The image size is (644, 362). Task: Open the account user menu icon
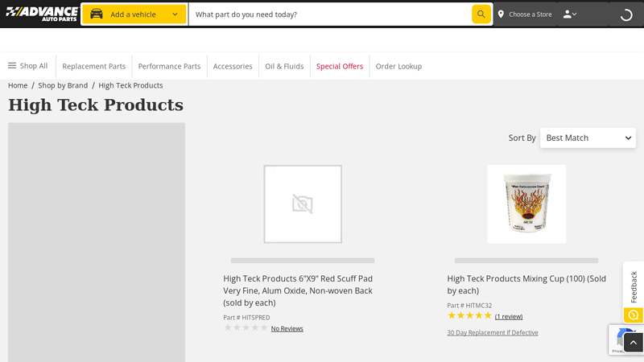coord(570,14)
